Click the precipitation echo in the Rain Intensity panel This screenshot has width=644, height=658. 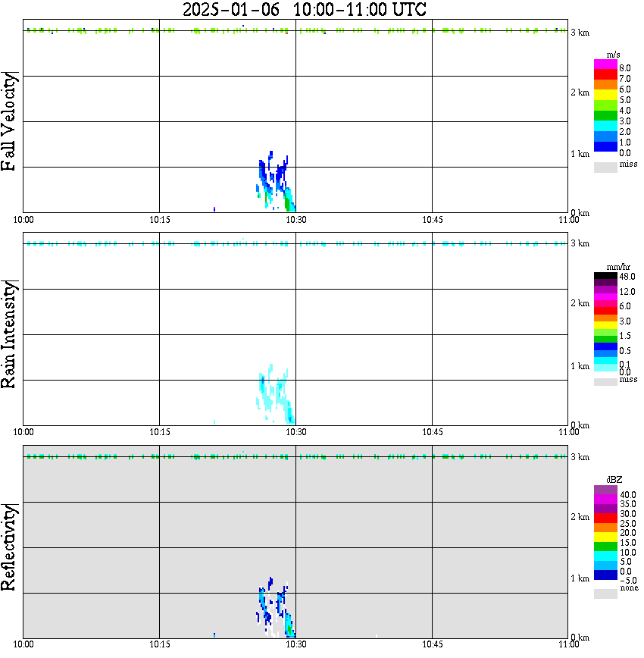276,394
